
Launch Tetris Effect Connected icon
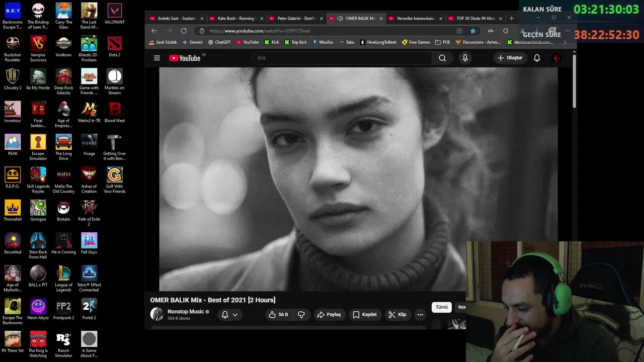[89, 279]
